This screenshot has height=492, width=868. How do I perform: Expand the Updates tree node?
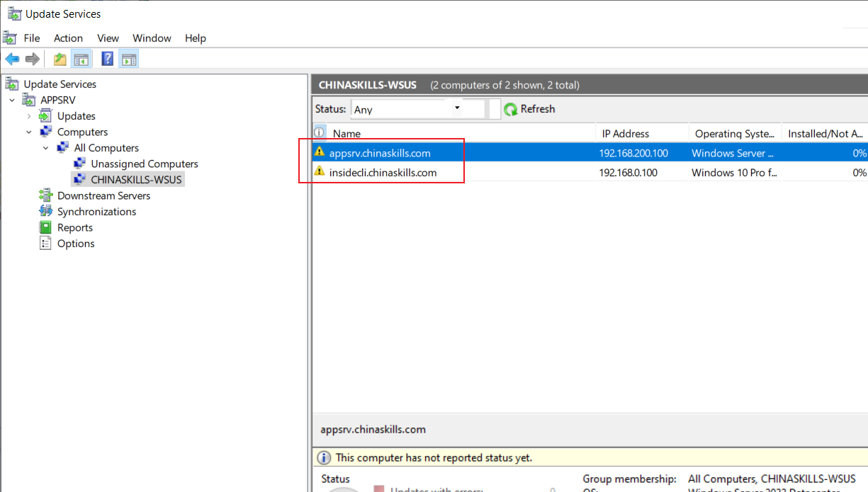(x=29, y=116)
